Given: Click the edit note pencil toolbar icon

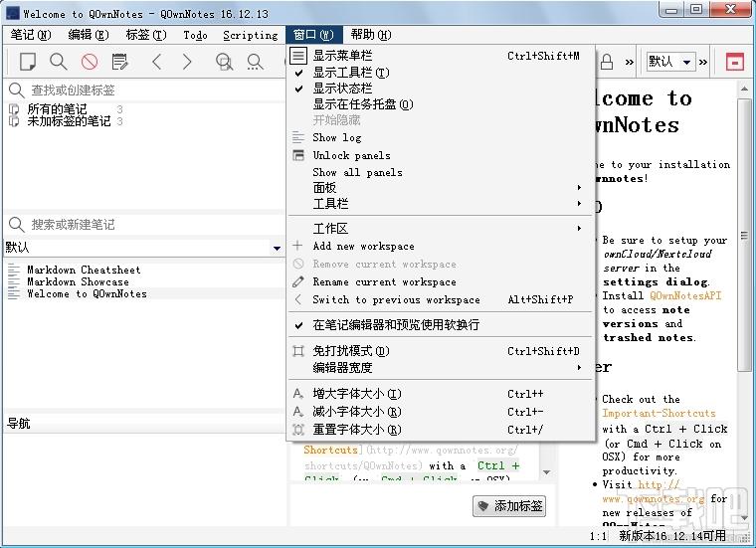Looking at the screenshot, I should pos(119,62).
